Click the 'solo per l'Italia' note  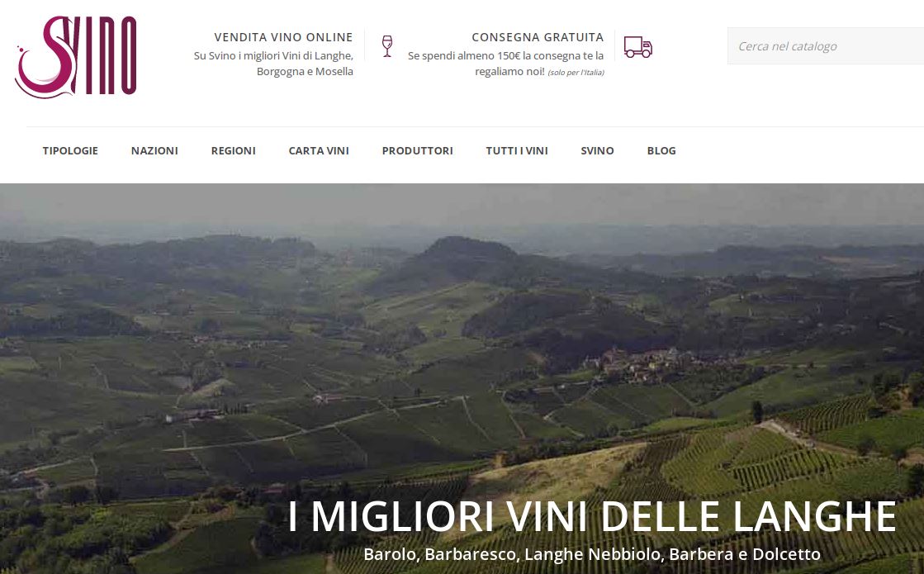[576, 73]
